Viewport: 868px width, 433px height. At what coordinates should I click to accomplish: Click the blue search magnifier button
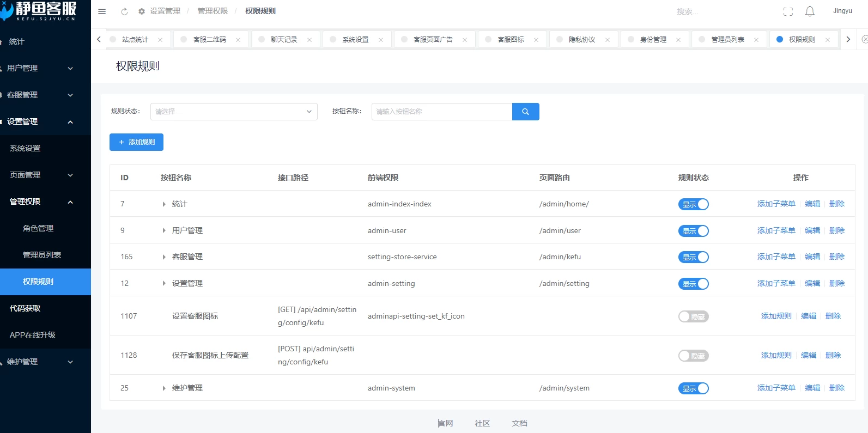(x=525, y=112)
